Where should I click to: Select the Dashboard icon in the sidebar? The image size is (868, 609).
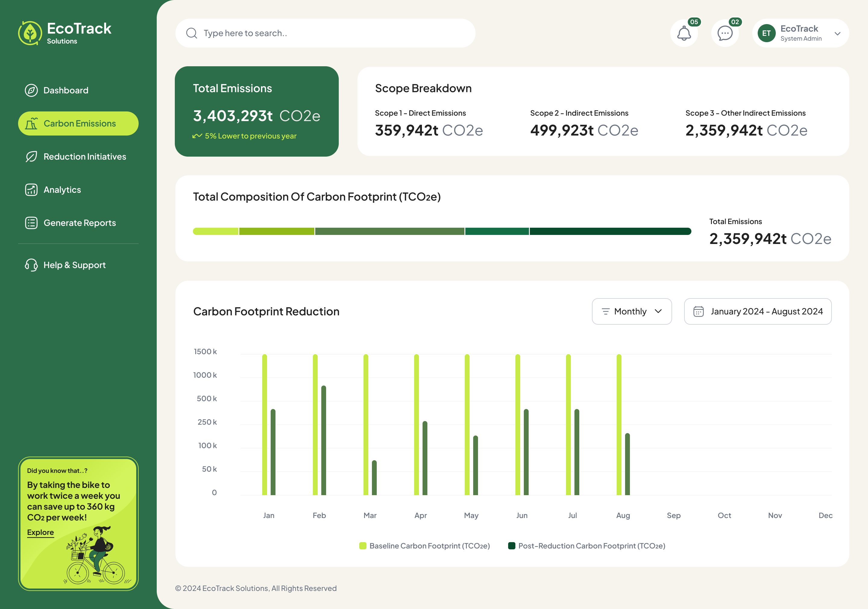pos(31,90)
